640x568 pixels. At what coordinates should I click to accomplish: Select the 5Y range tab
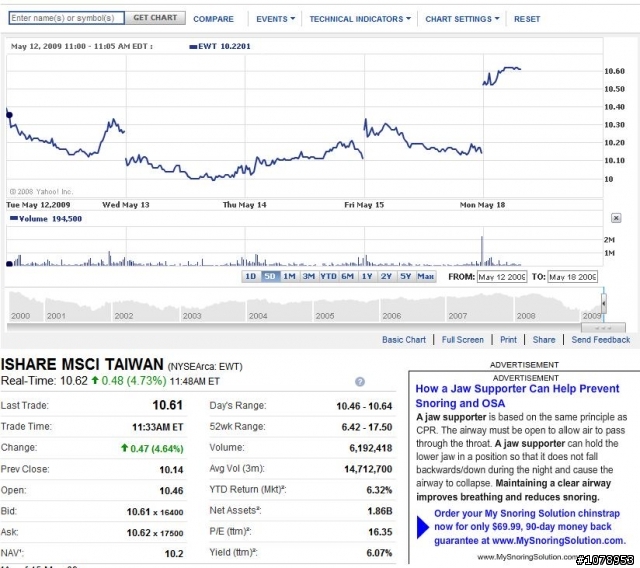(405, 276)
